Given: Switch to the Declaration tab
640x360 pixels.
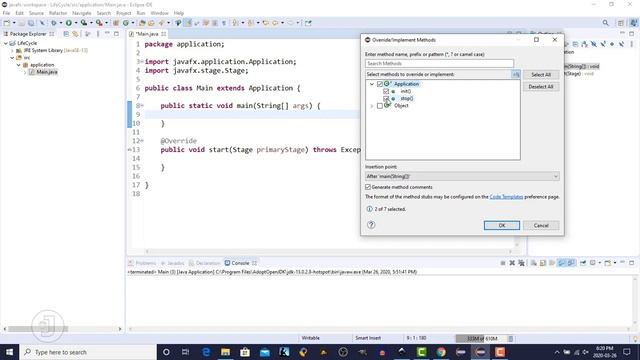Looking at the screenshot, I should pos(204,263).
